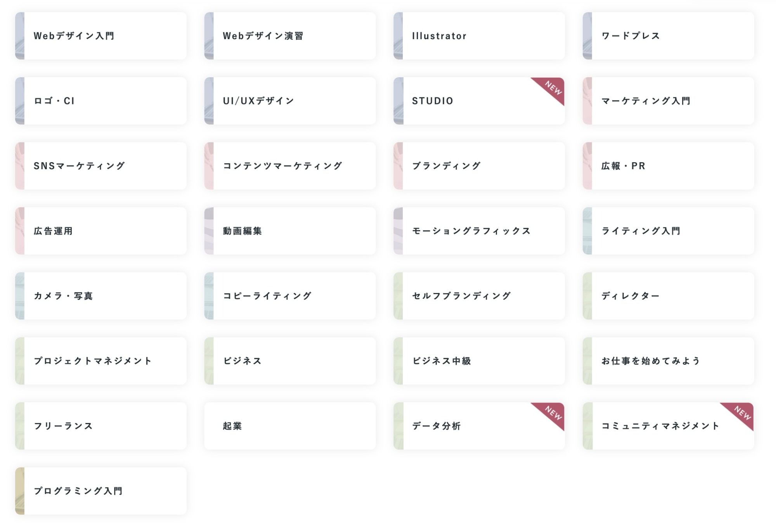Open the Illustrator course card

click(x=479, y=36)
